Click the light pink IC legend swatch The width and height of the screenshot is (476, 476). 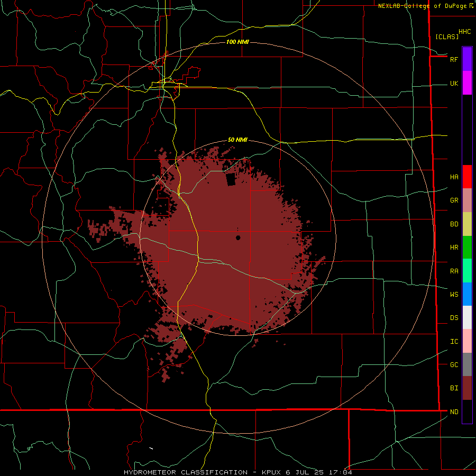pyautogui.click(x=467, y=341)
